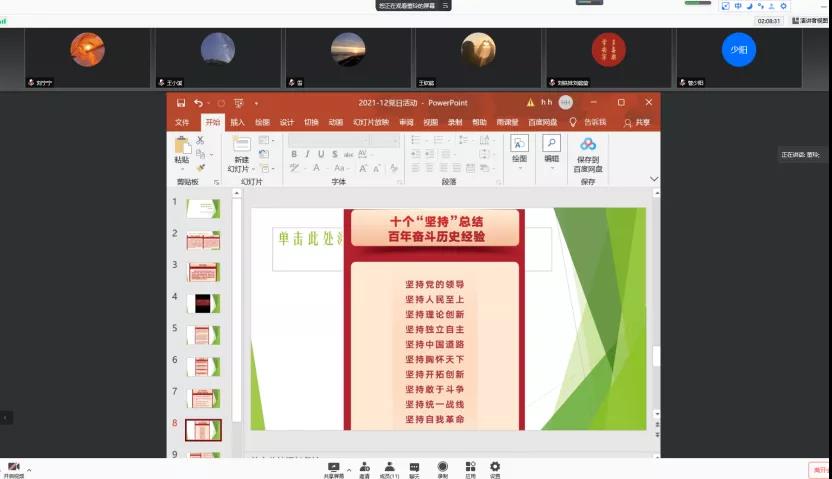Switch to the Insert (插入) ribbon tab
832x479 pixels.
pyautogui.click(x=237, y=122)
